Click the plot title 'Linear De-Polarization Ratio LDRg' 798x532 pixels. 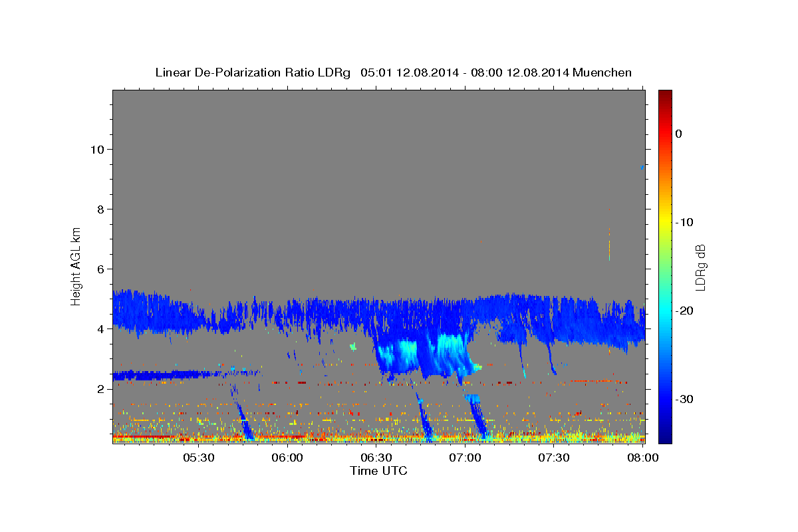pos(252,72)
